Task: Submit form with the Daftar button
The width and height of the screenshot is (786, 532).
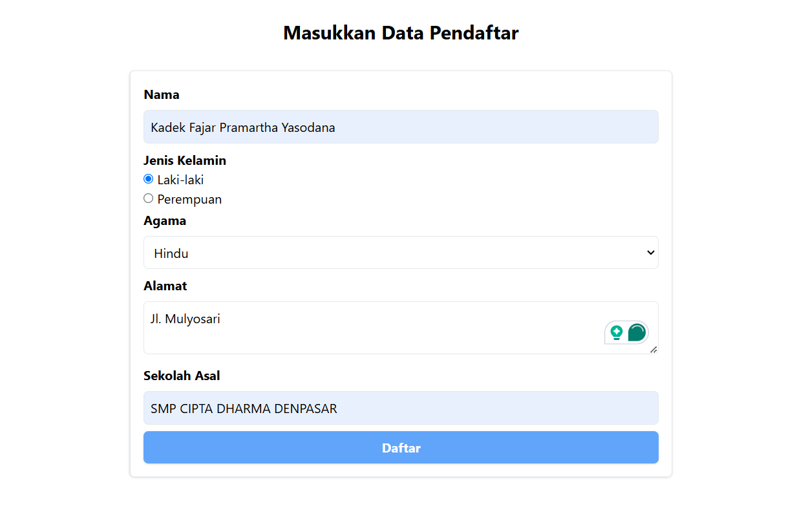Action: click(x=401, y=447)
